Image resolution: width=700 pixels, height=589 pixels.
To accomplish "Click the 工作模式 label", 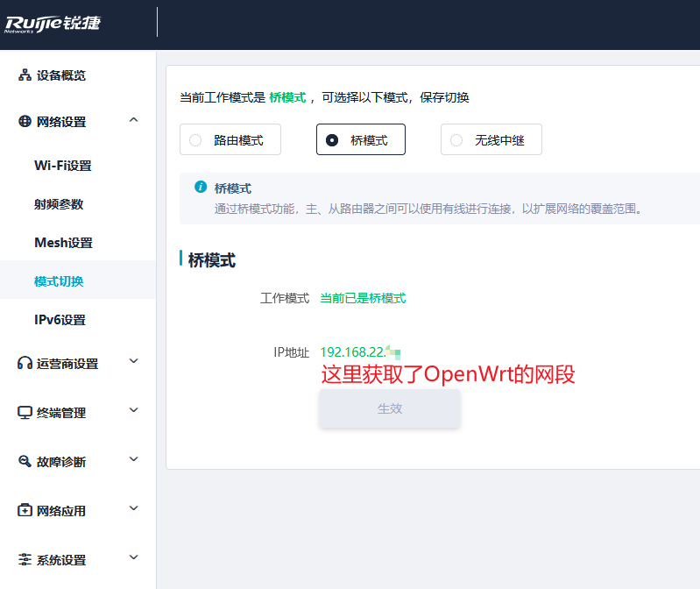I will [x=285, y=298].
